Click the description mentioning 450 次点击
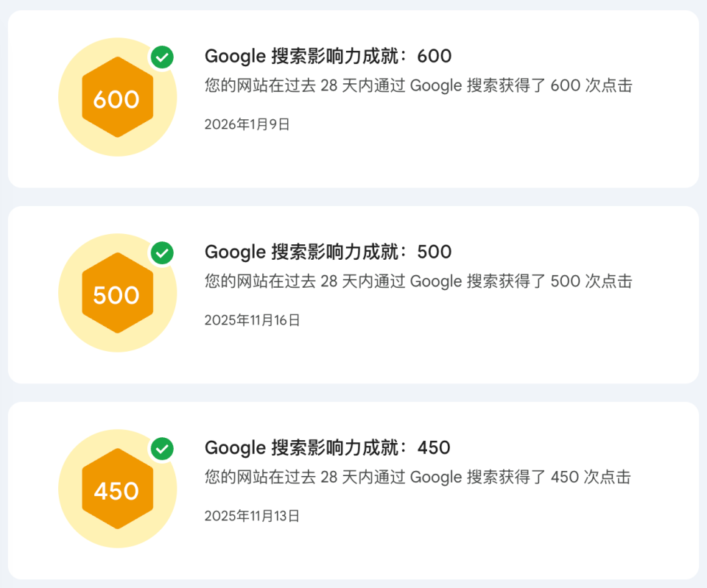The width and height of the screenshot is (707, 588). (x=418, y=477)
